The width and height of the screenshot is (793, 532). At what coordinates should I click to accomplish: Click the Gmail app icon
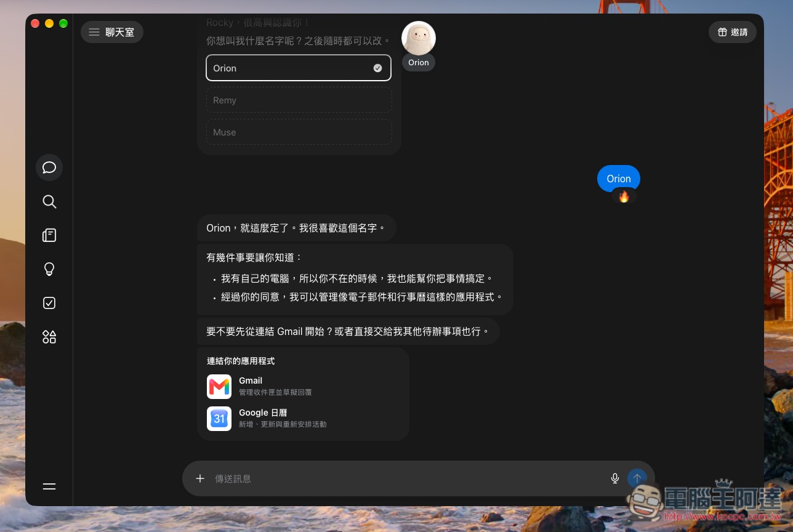coord(219,387)
